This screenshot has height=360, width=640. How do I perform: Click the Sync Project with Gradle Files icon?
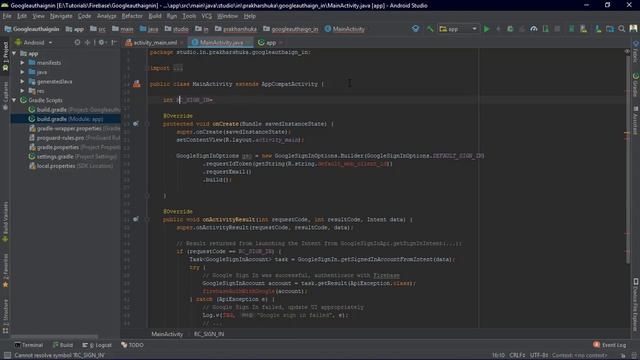tap(571, 29)
